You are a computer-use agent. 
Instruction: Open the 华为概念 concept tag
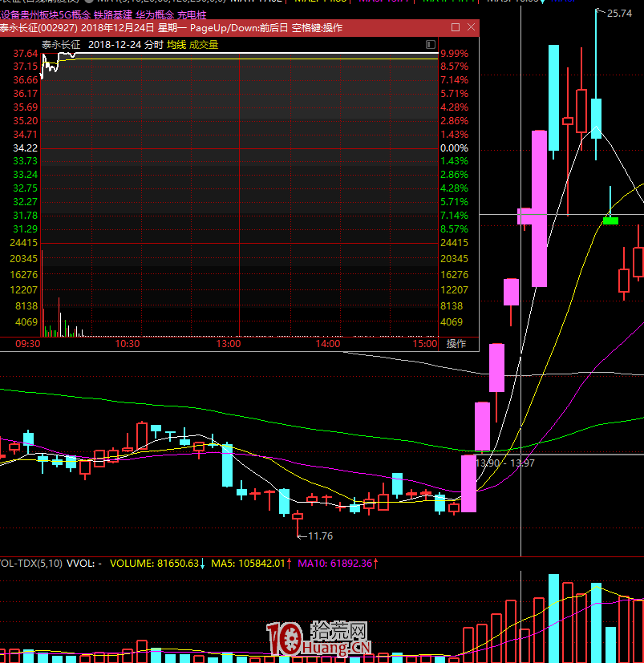[155, 15]
